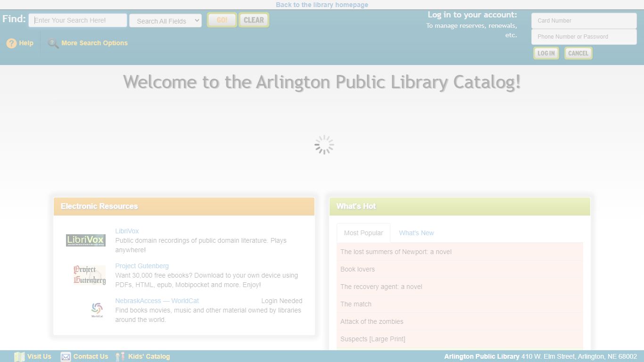Select 'The recovery agent: a novel'
The image size is (644, 362).
click(460, 287)
